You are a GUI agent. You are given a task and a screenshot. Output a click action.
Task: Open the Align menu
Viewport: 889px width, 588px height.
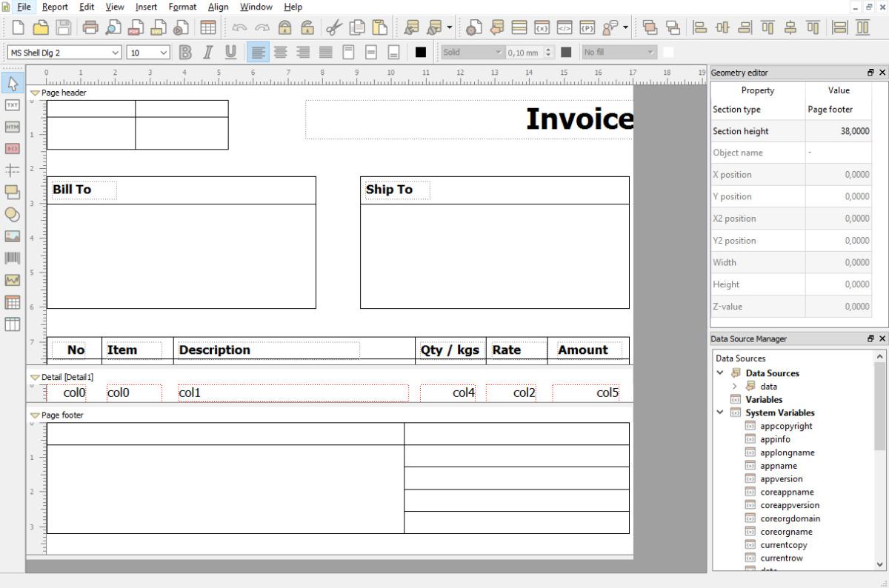coord(218,7)
